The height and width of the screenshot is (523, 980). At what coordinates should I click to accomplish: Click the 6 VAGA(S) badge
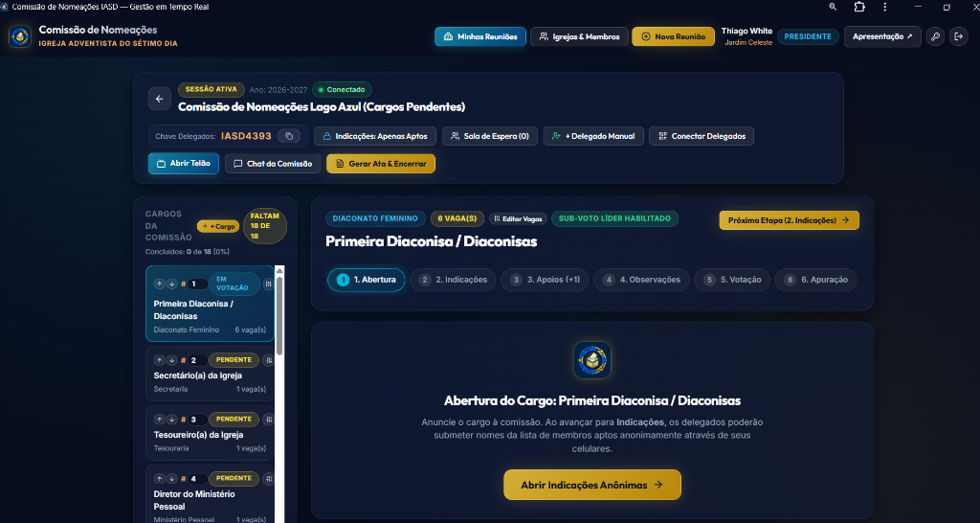[x=457, y=219]
